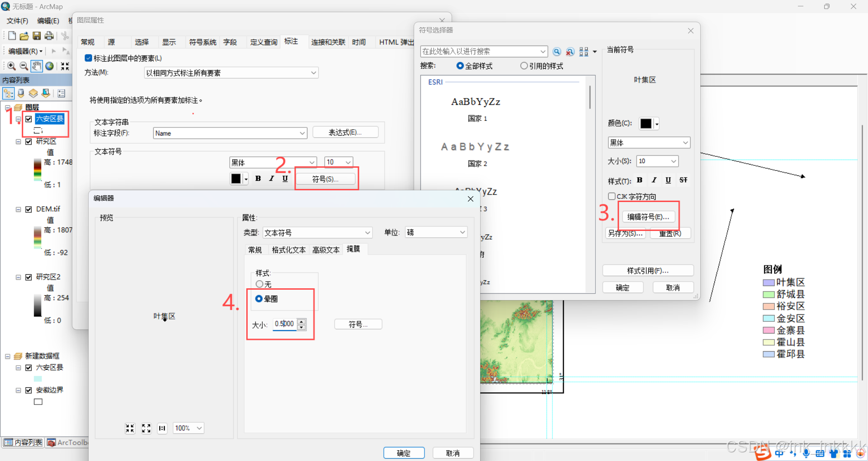Confirm editor dialog with 确定

click(x=404, y=453)
